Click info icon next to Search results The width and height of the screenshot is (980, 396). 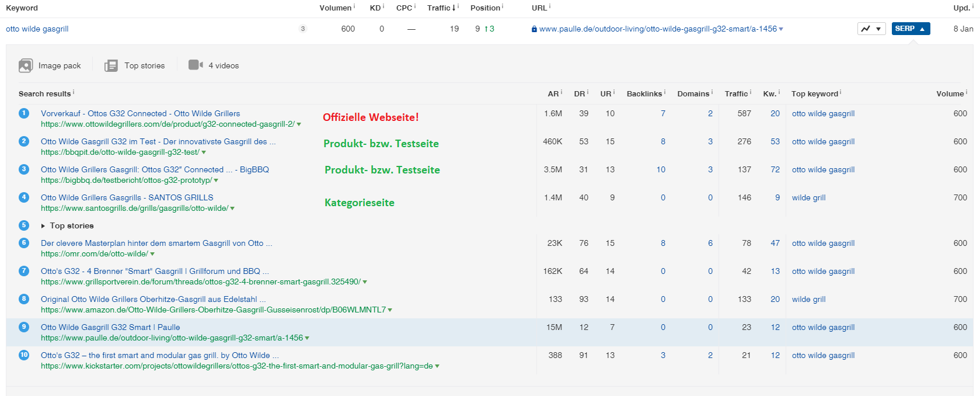click(74, 92)
